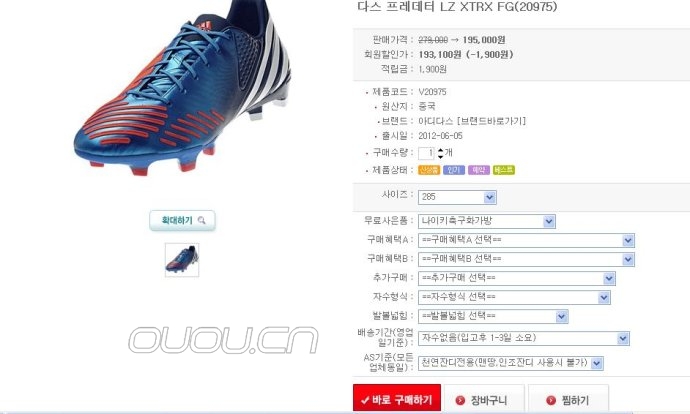Screen dimensions: 690x414
Task: Expand the 구매혜택B selection dropdown
Action: coord(526,259)
